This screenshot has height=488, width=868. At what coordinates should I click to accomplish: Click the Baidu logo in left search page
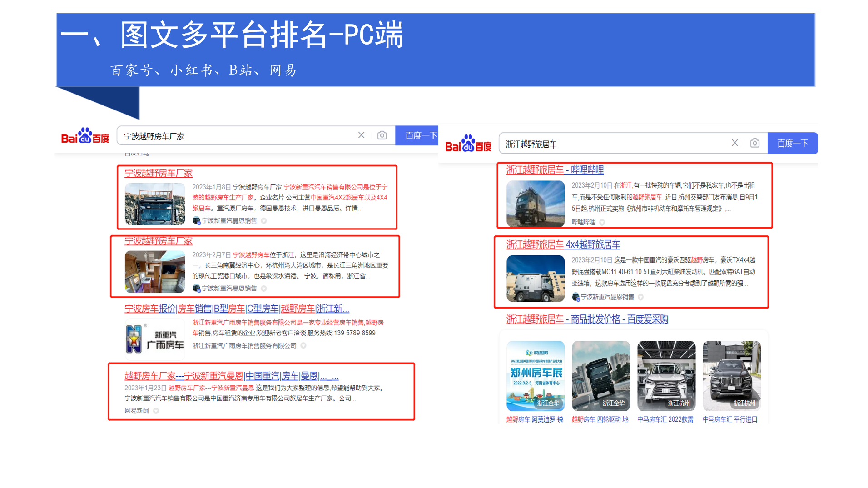point(85,136)
